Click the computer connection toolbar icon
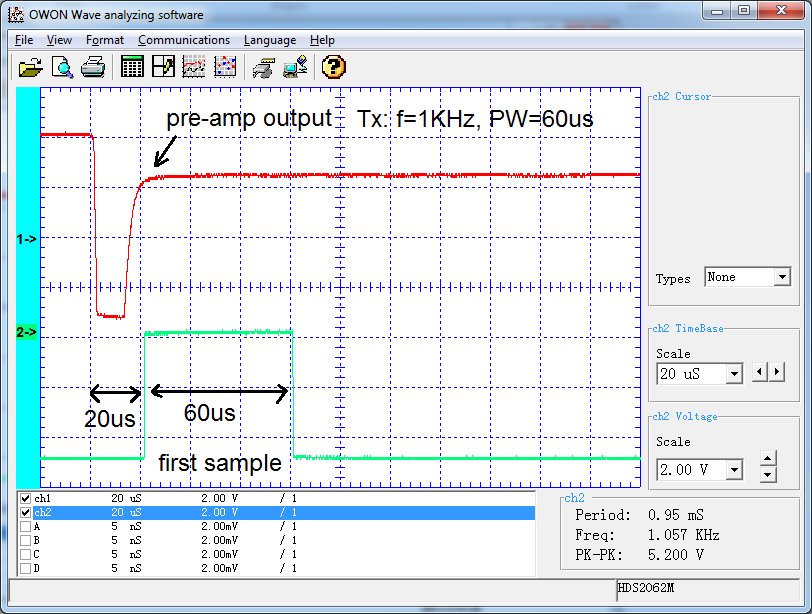Image resolution: width=812 pixels, height=614 pixels. pos(295,67)
